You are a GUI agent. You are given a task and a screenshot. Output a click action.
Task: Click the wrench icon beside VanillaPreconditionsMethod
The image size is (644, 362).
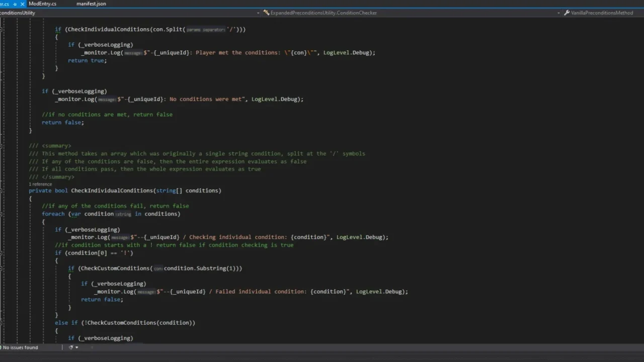point(567,13)
